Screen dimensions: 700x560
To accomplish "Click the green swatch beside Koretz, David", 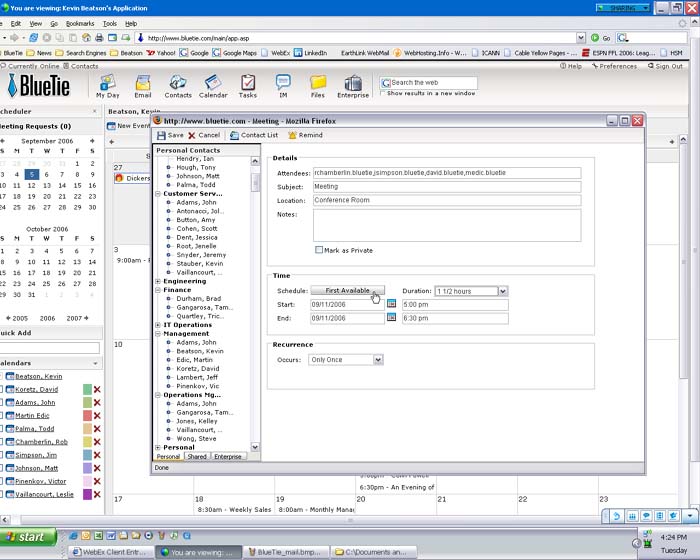I will coord(87,389).
